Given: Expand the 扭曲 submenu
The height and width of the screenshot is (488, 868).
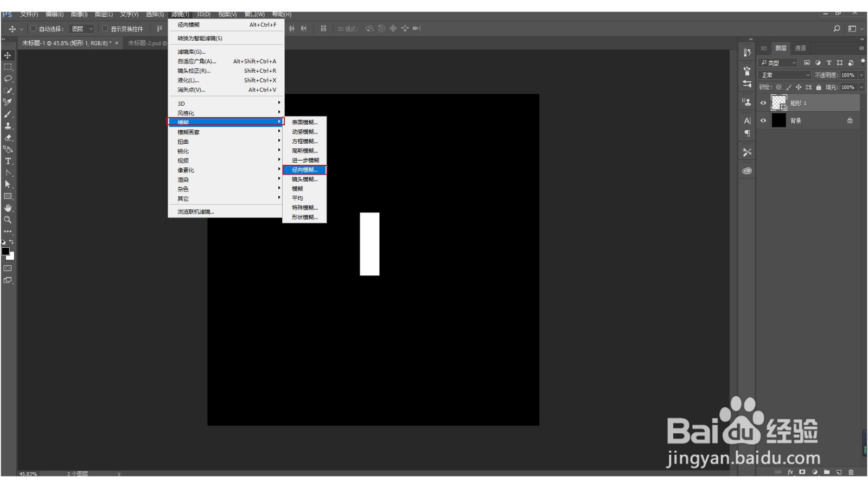Looking at the screenshot, I should (226, 142).
